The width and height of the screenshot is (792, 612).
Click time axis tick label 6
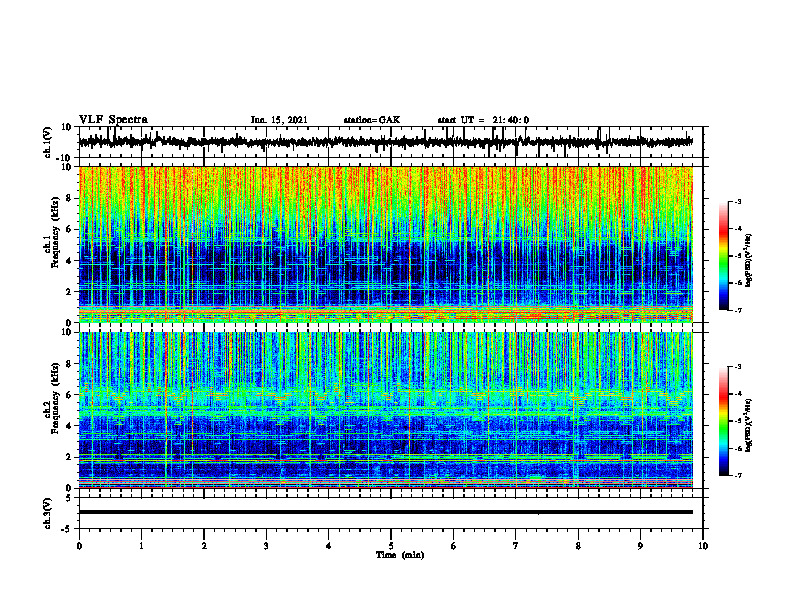coord(454,546)
